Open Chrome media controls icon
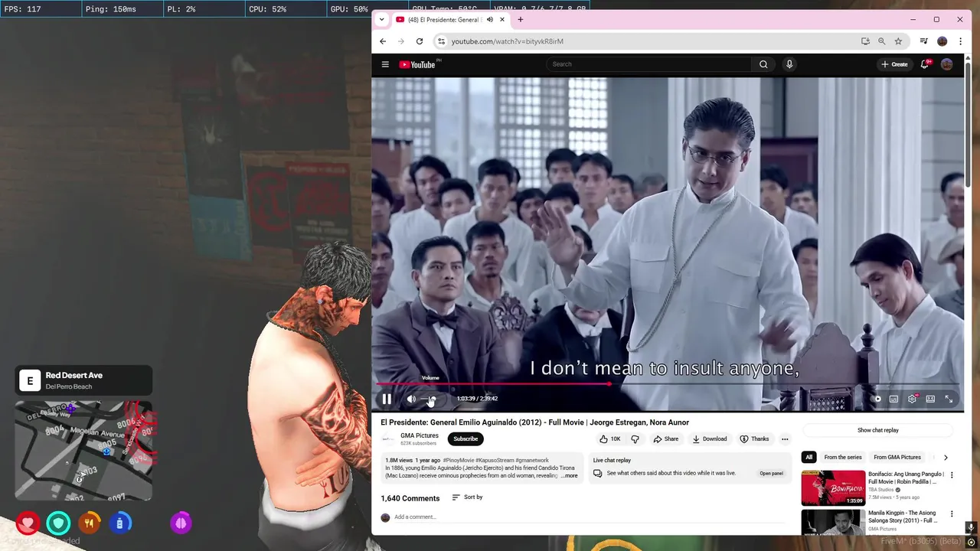The width and height of the screenshot is (980, 551). pyautogui.click(x=924, y=41)
